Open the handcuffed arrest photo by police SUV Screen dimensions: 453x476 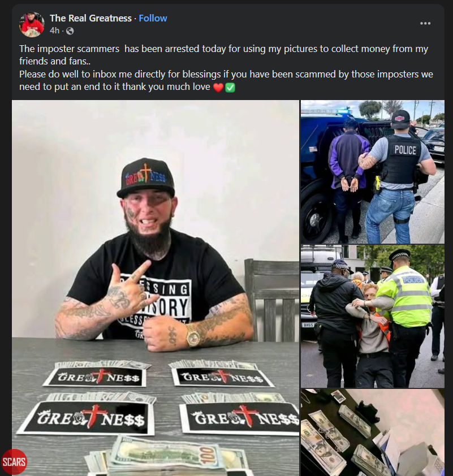point(373,172)
